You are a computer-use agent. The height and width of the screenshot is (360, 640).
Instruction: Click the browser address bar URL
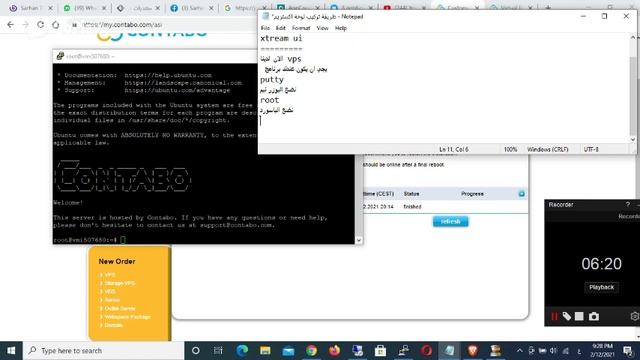(122, 25)
